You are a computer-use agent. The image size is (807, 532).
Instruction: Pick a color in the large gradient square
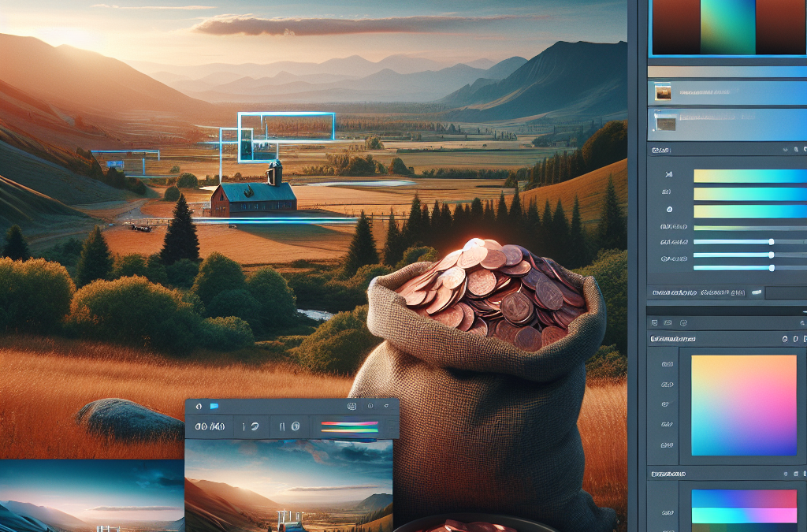point(744,405)
